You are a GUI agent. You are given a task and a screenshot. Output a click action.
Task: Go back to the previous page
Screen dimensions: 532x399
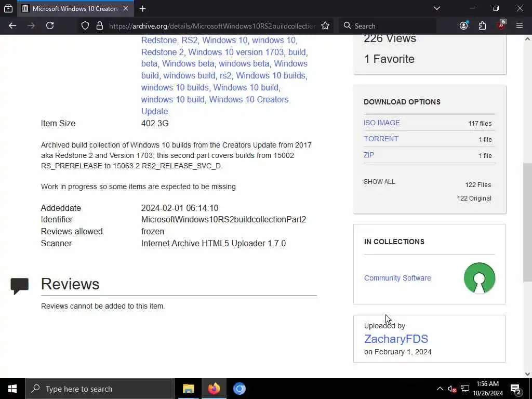tap(12, 26)
